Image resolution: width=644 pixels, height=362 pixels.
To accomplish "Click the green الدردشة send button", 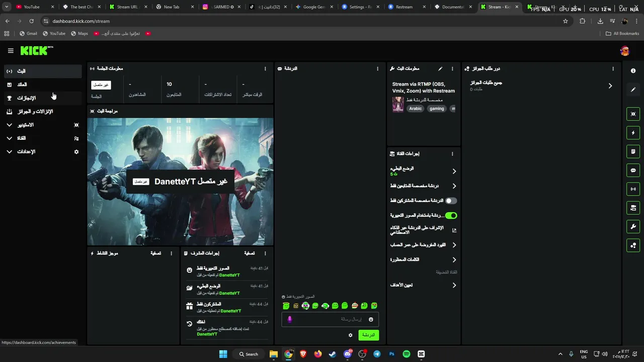I will coord(369,335).
